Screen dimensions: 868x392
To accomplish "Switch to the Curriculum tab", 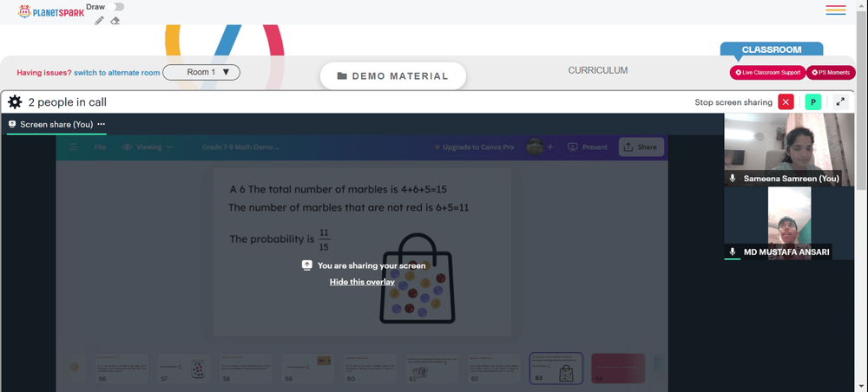I will point(598,70).
